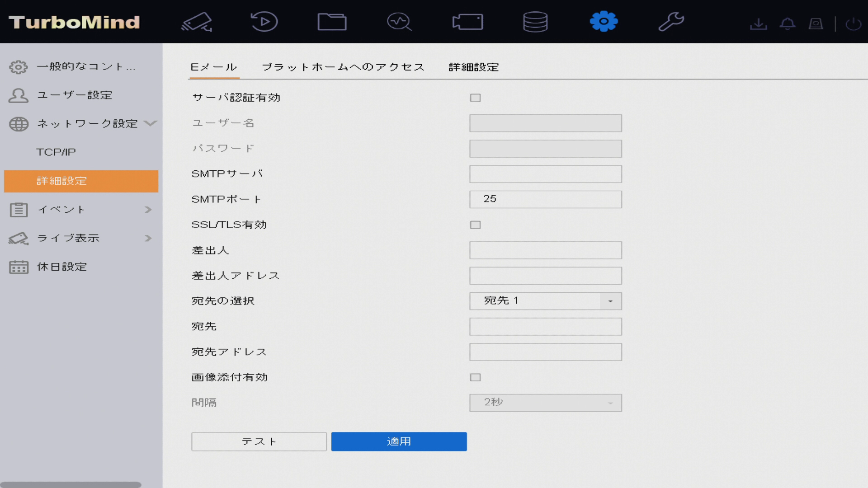
Task: Click the SMTPサーバ input field
Action: point(545,174)
